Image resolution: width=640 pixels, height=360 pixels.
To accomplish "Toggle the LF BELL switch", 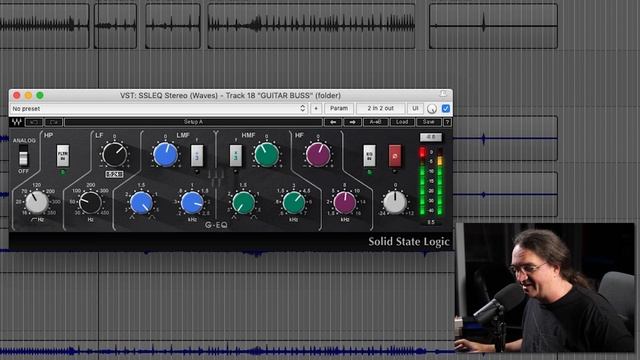I will coord(114,174).
